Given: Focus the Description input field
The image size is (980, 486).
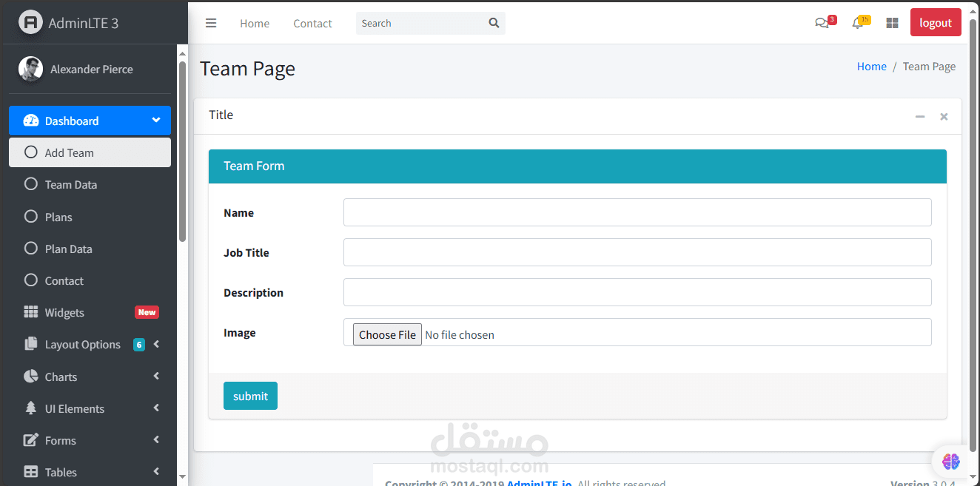Looking at the screenshot, I should 637,292.
